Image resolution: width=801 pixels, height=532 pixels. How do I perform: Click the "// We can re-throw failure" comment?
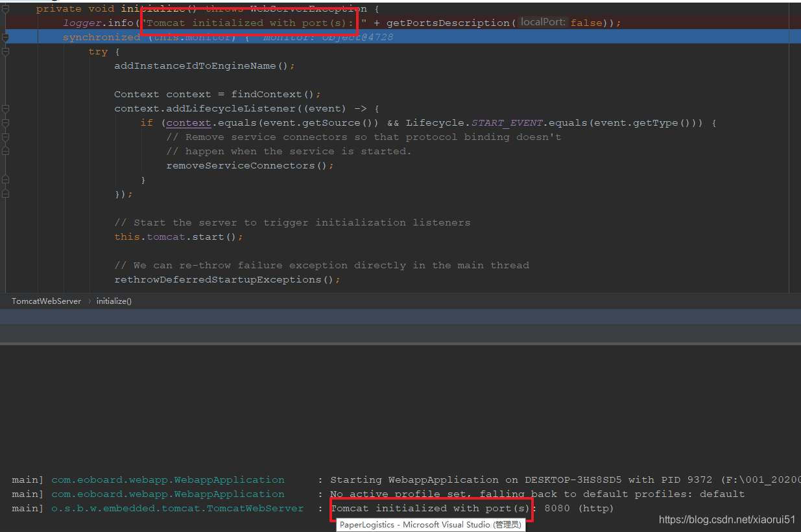point(322,266)
